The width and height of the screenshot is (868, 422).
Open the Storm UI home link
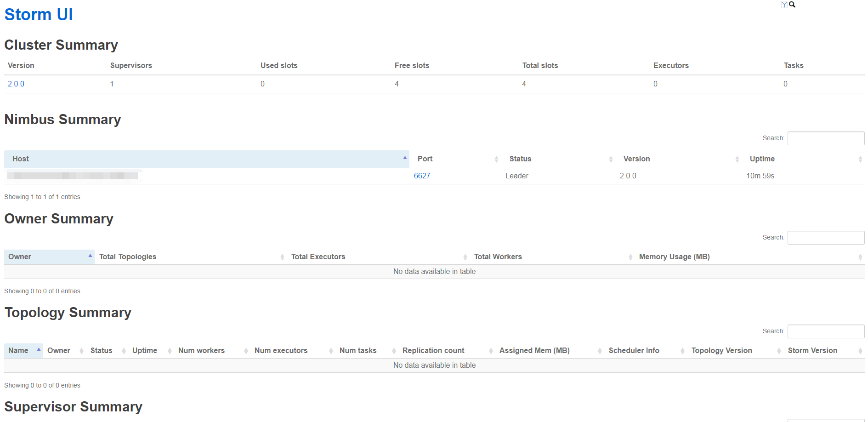[x=39, y=15]
